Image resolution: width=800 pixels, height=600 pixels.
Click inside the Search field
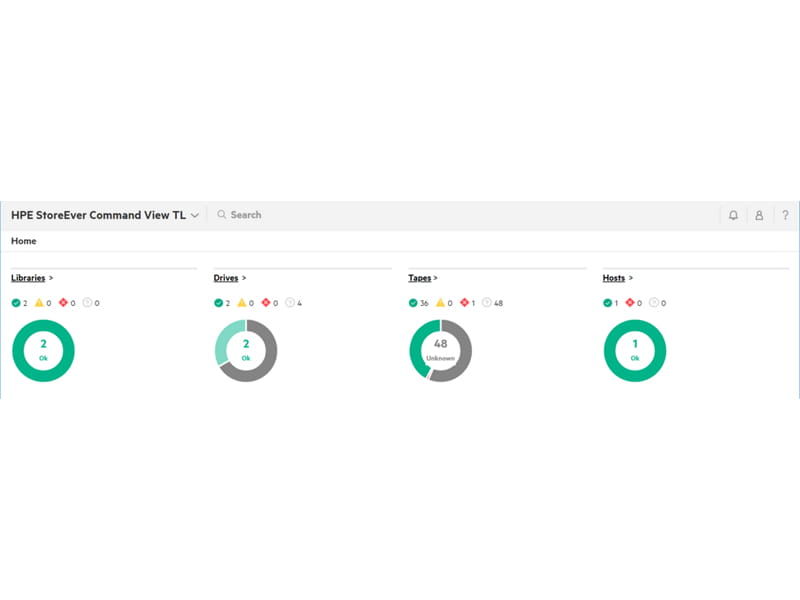tap(248, 214)
